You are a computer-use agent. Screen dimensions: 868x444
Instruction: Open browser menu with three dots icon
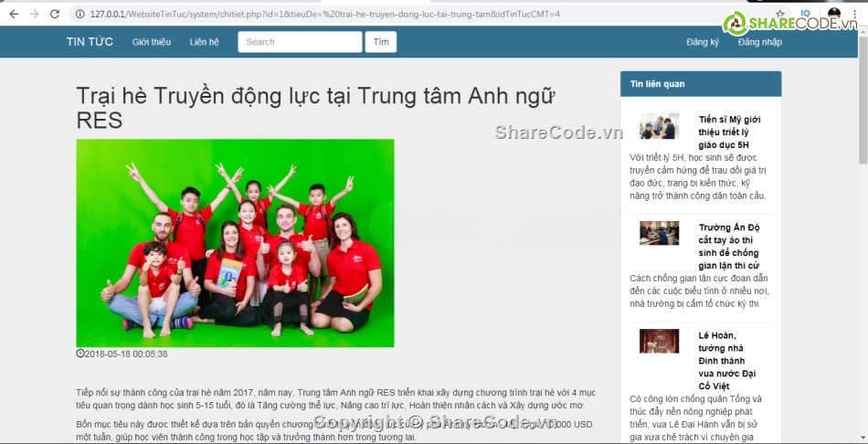pos(856,14)
